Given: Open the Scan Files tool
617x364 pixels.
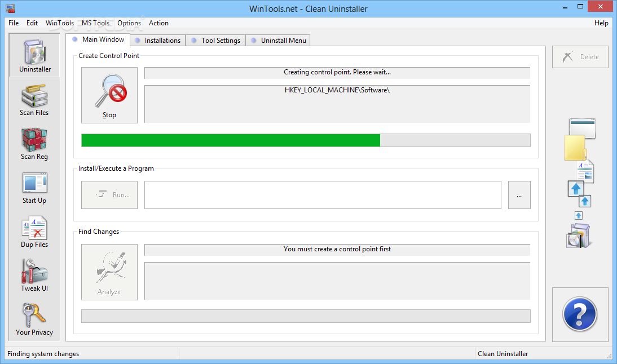Looking at the screenshot, I should point(34,99).
